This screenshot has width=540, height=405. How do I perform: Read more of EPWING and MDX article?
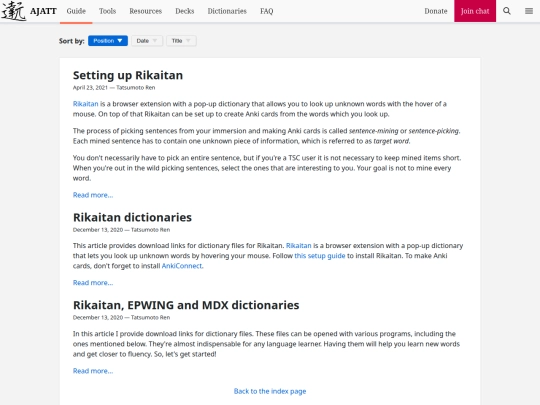tap(93, 371)
